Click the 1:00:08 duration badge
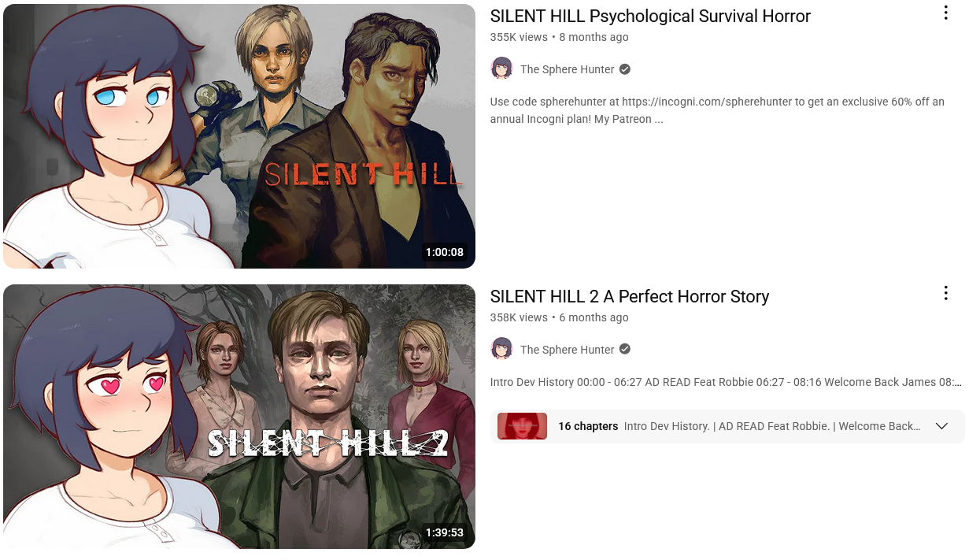 tap(445, 252)
